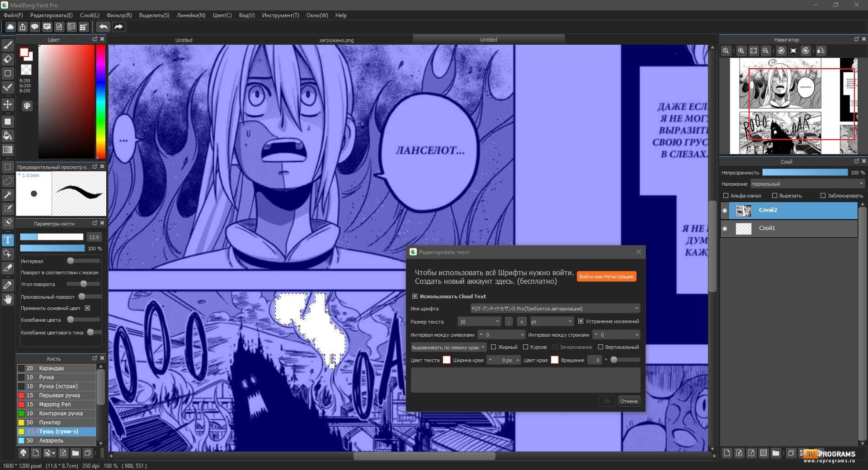
Task: Click Отмена in the text dialog
Action: coord(629,401)
